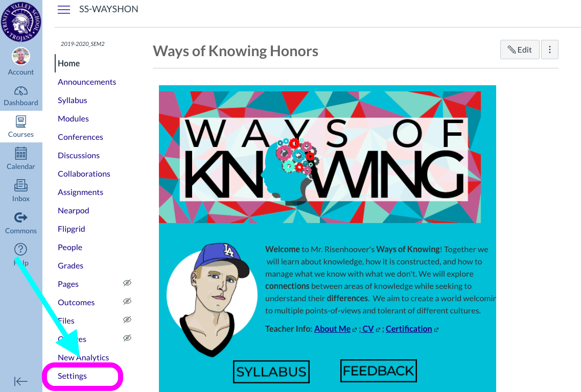Open the three-dot options menu next to Edit
581x392 pixels.
[549, 49]
